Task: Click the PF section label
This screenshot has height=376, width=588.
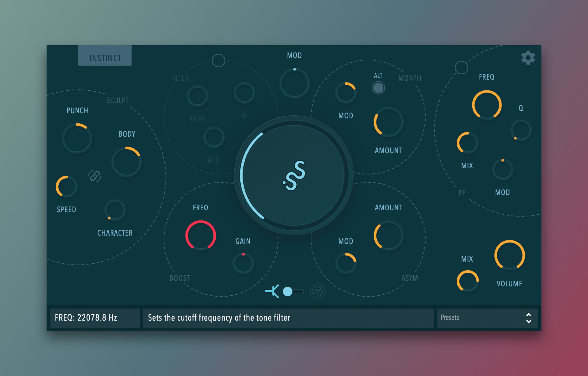Action: [x=462, y=193]
